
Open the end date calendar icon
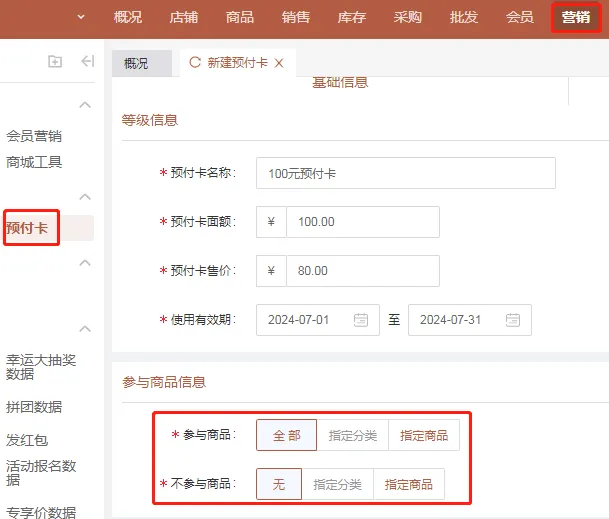click(x=513, y=320)
